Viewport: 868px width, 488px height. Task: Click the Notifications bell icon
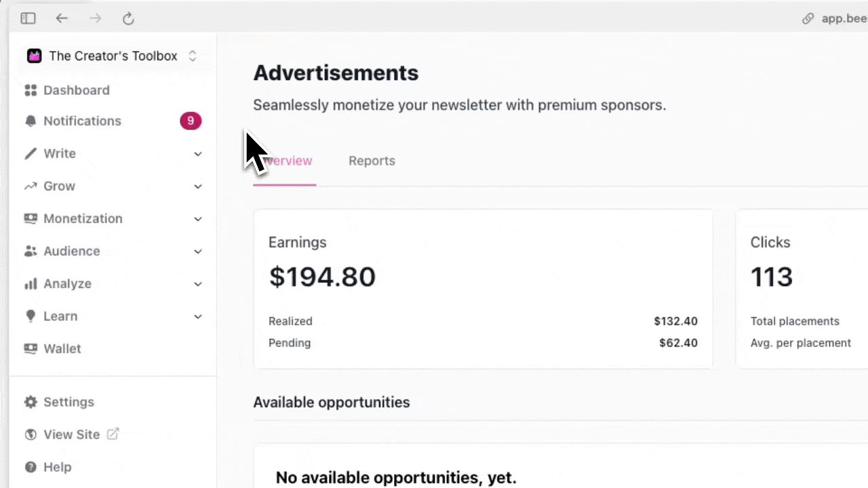(x=31, y=121)
